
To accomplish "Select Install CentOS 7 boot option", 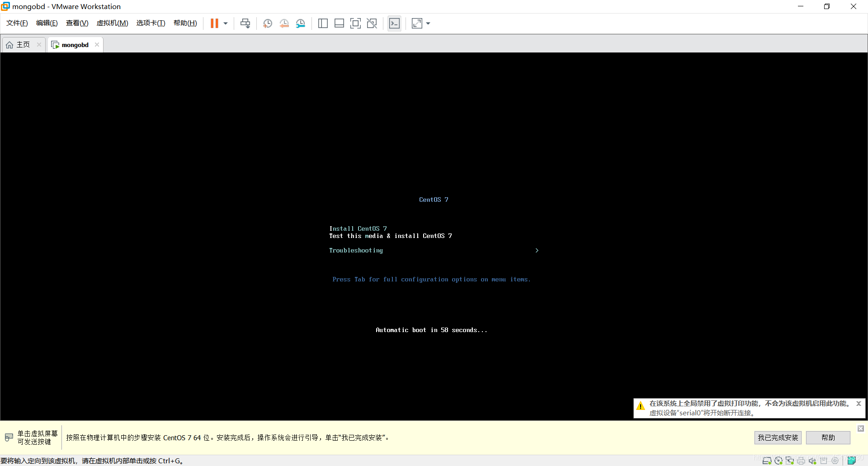I will coord(358,228).
